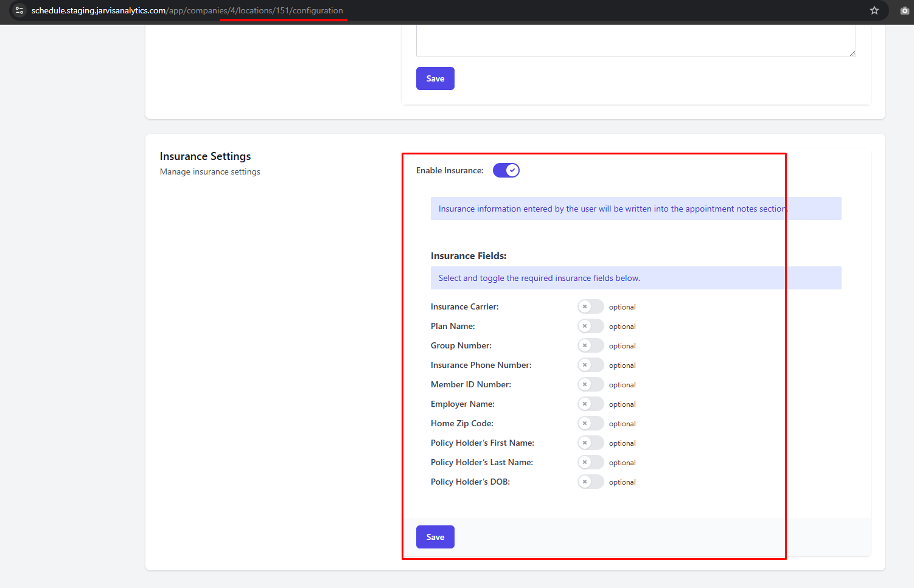
Task: Click the Group Number label
Action: [461, 346]
